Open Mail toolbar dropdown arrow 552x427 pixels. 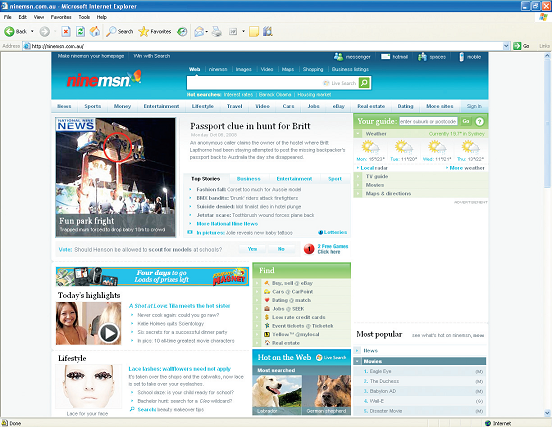(x=206, y=32)
